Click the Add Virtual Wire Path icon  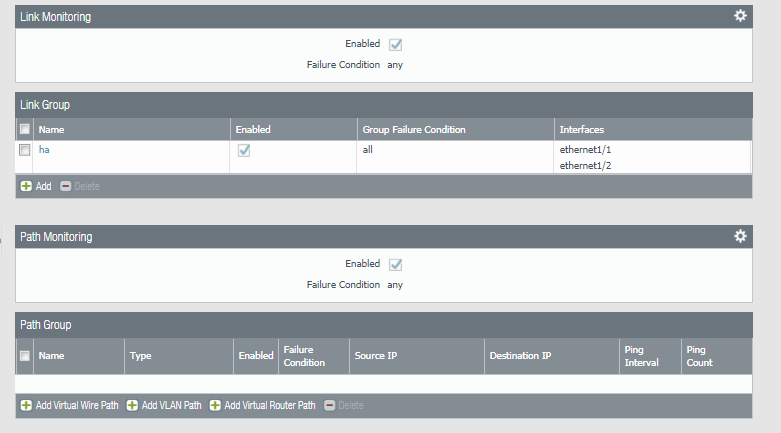[26, 405]
